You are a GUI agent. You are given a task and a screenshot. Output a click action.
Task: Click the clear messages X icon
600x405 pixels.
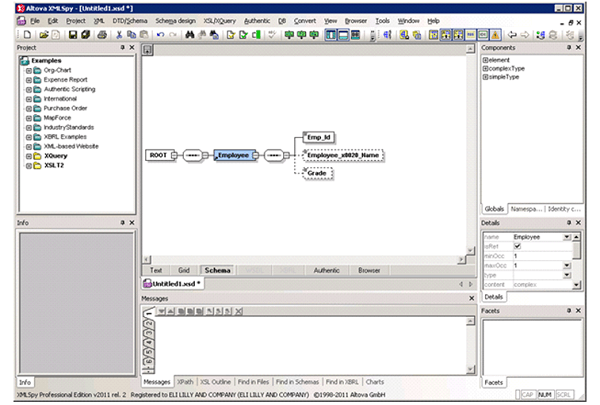[239, 311]
